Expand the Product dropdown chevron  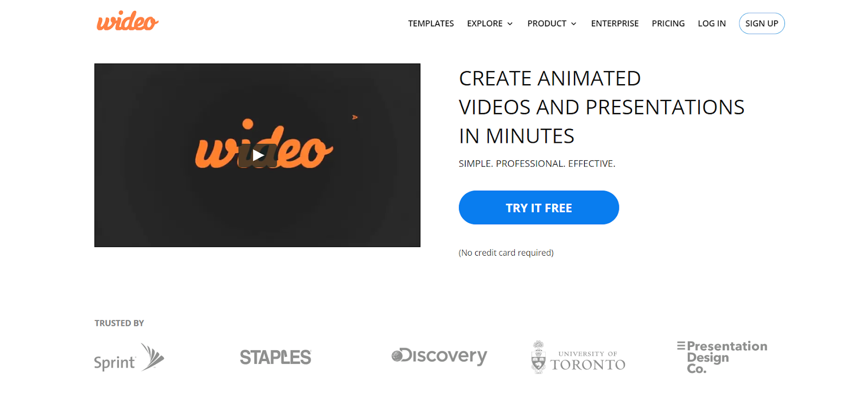pyautogui.click(x=573, y=24)
